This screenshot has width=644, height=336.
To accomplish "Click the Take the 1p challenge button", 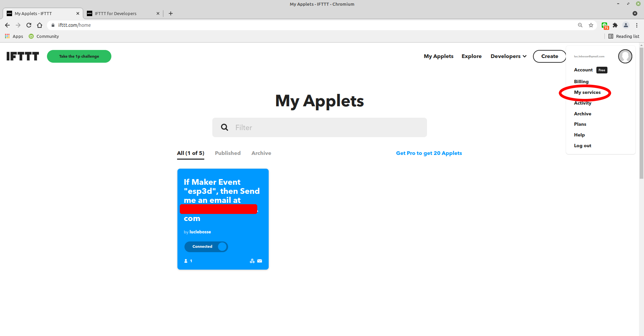I will [x=79, y=56].
